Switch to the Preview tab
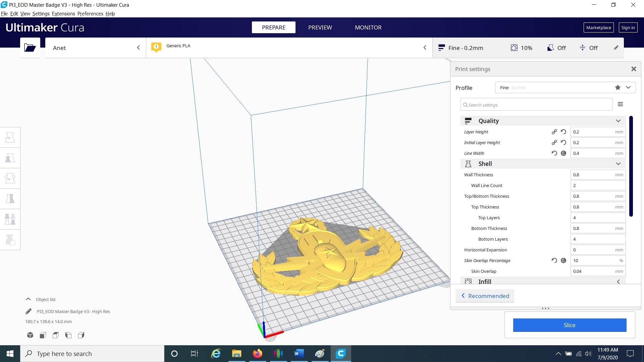 coord(320,27)
